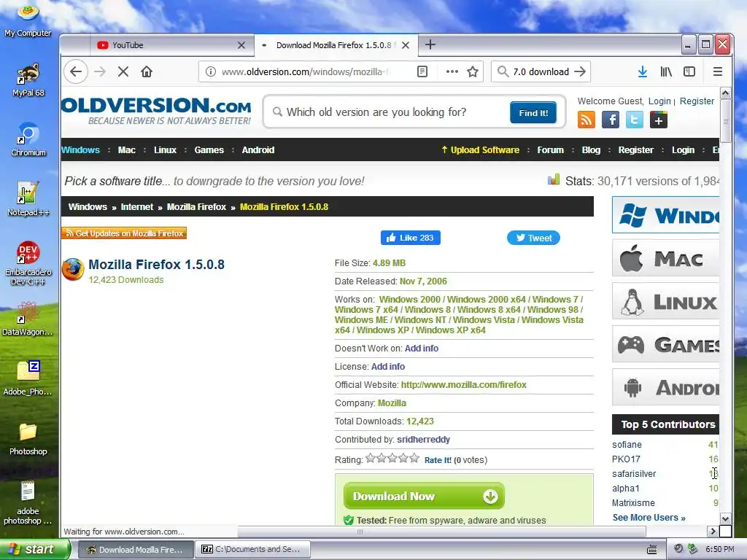747x560 pixels.
Task: Click the Login link beside Welcome Guest
Action: (x=659, y=101)
